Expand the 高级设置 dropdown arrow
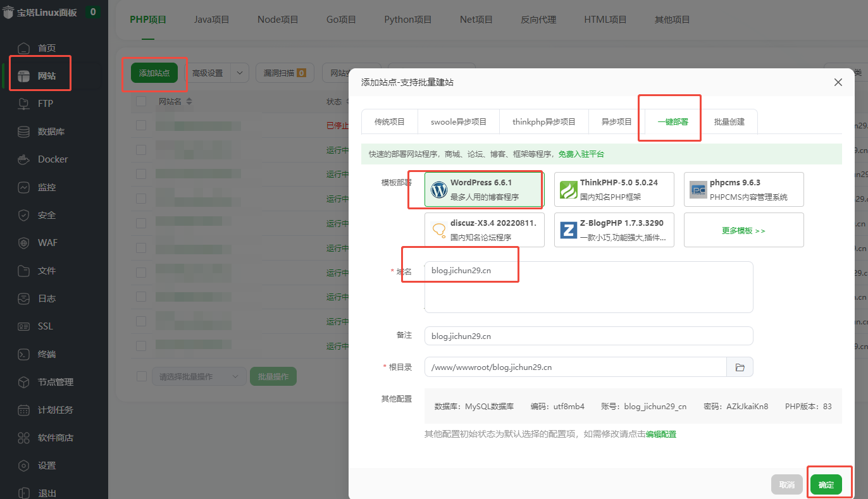The image size is (868, 499). (x=240, y=73)
